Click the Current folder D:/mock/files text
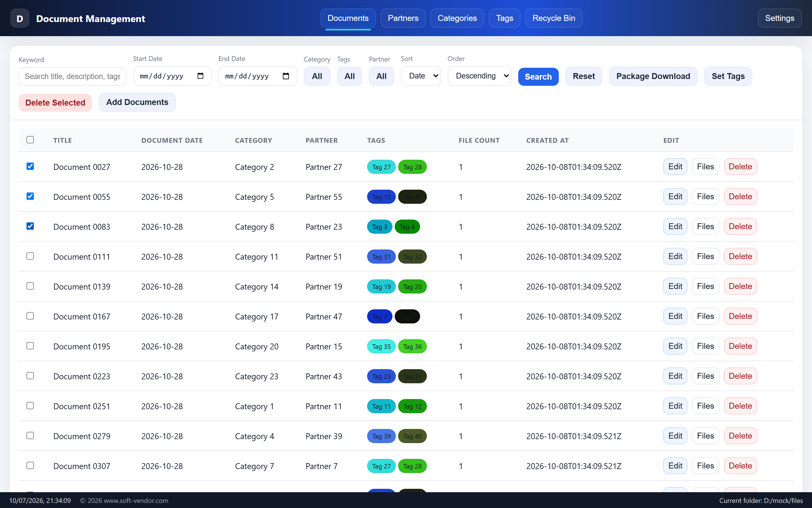The height and width of the screenshot is (508, 812). coord(761,501)
